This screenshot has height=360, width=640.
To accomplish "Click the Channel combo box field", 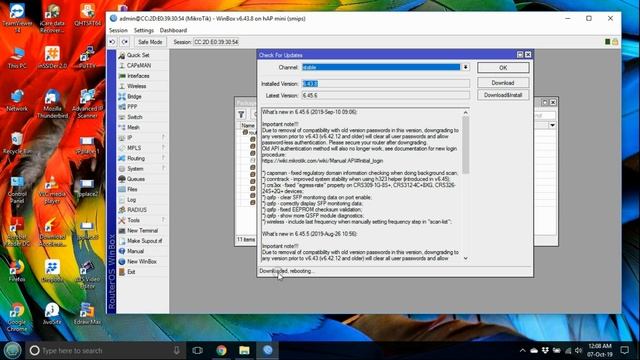I will [381, 67].
